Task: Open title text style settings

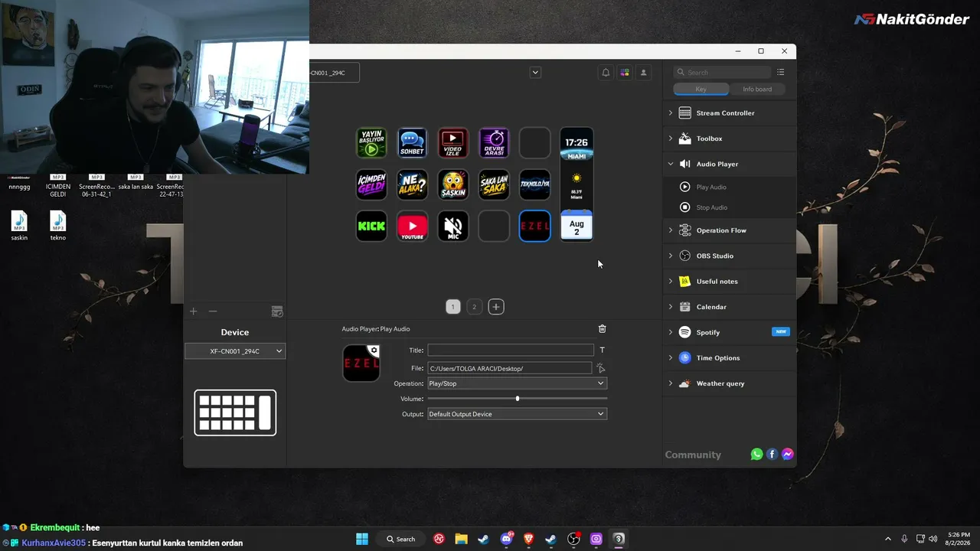Action: coord(602,350)
